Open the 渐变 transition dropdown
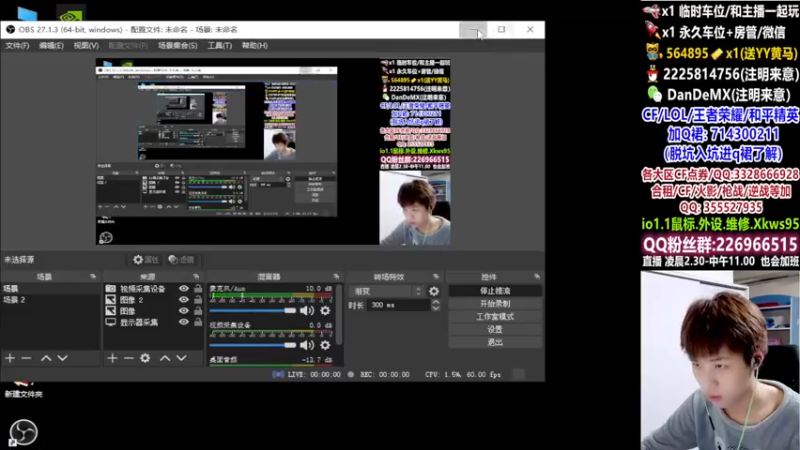Viewport: 800px width, 450px height. [x=387, y=291]
